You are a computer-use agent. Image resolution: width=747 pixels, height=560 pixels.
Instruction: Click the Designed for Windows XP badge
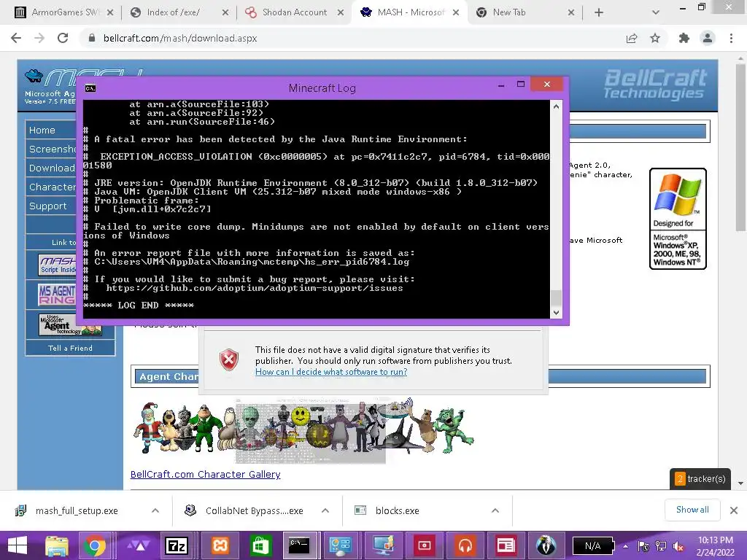click(x=678, y=219)
